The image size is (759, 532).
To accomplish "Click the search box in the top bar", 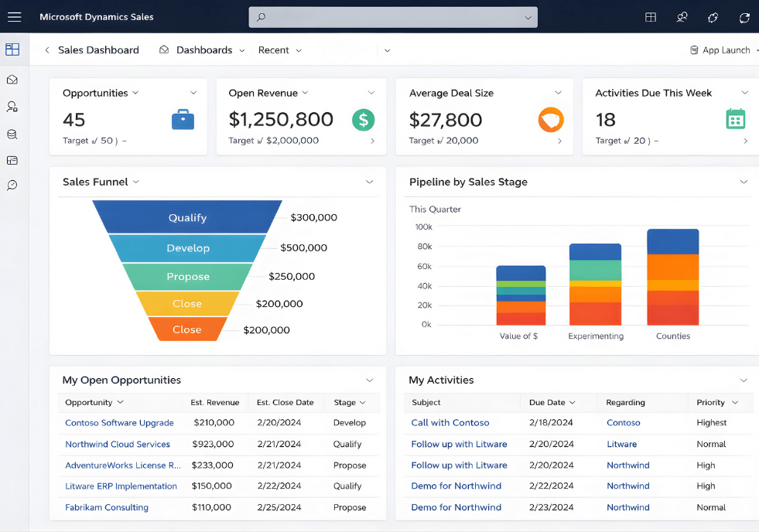I will tap(392, 17).
